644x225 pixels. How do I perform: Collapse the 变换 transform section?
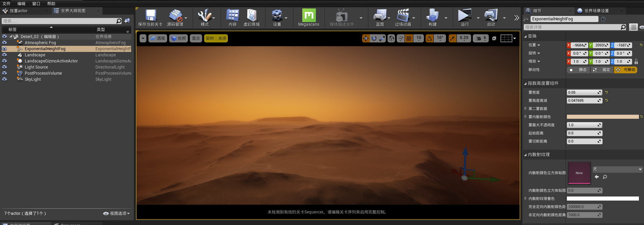[x=525, y=36]
